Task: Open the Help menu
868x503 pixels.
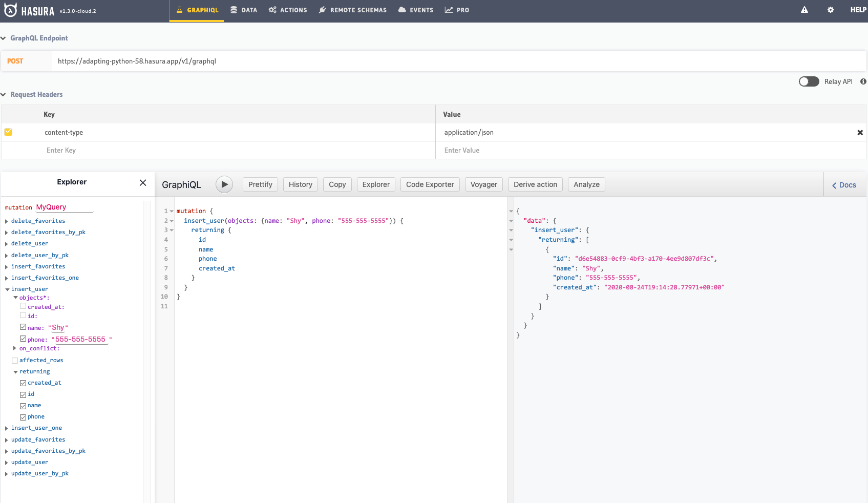Action: [x=858, y=10]
